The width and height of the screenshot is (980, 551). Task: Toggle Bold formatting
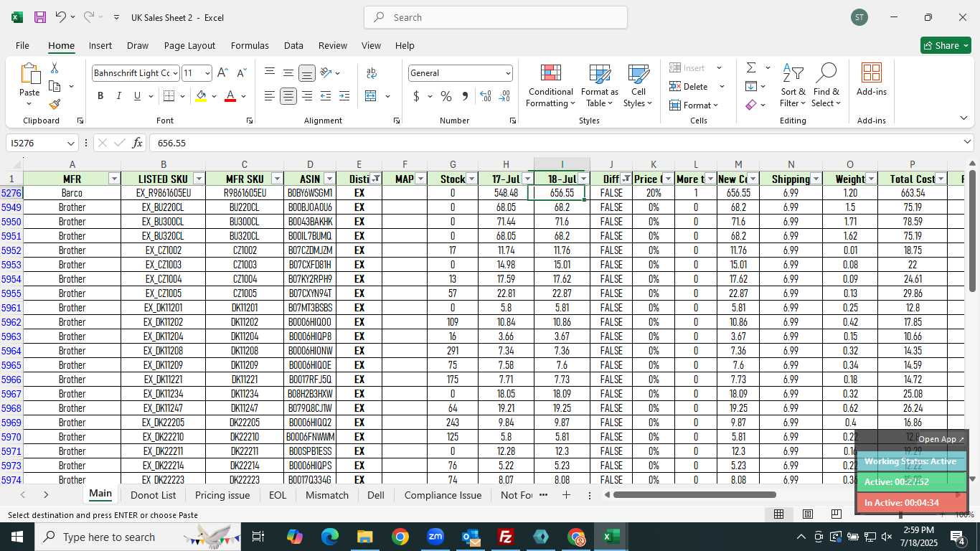click(100, 96)
